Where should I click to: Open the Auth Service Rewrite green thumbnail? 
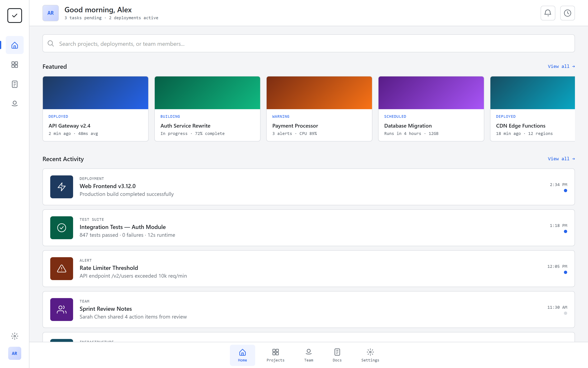(207, 93)
